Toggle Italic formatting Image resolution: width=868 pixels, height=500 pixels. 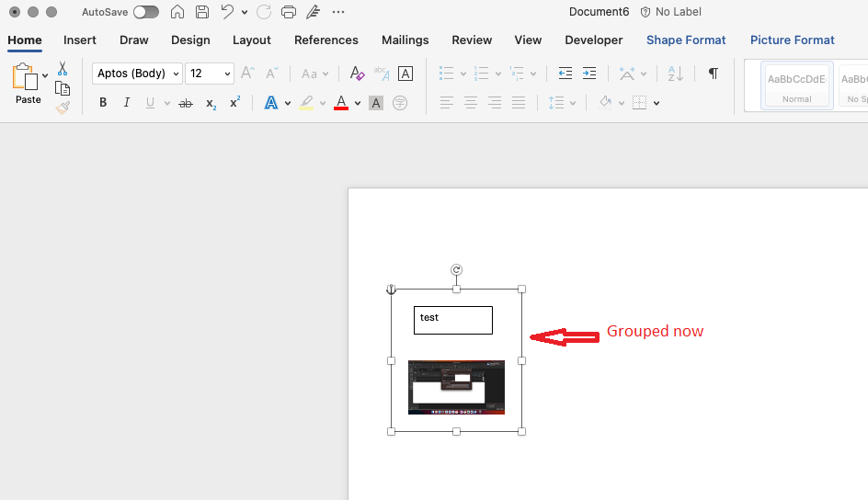[127, 102]
